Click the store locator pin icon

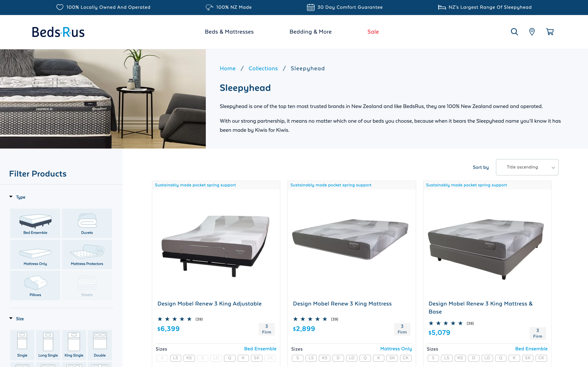(x=532, y=32)
